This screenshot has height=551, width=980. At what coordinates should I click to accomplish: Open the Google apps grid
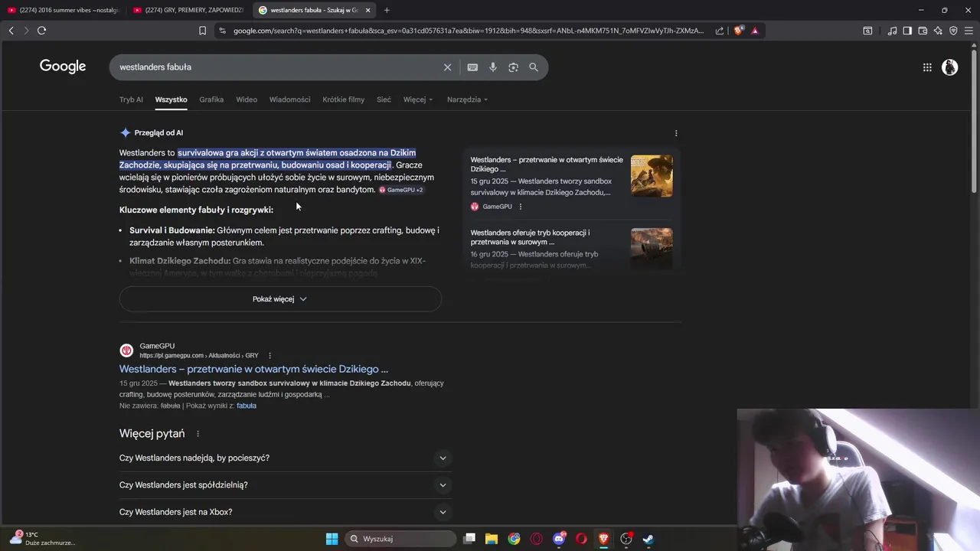pos(927,67)
